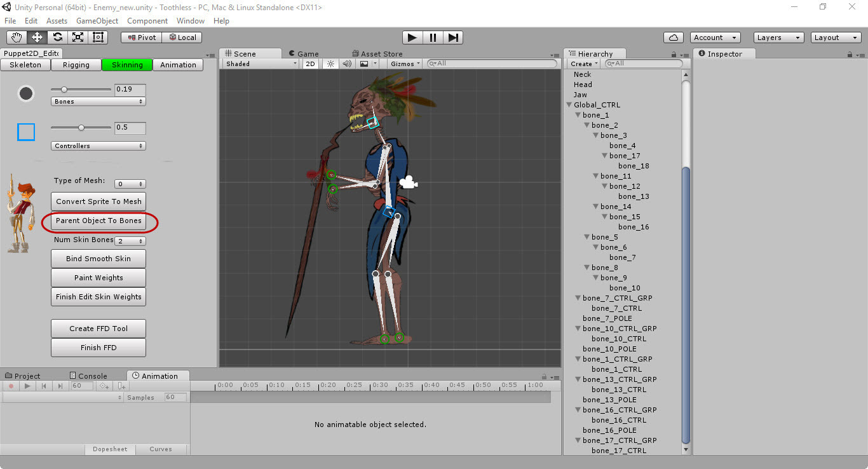
Task: Toggle 2D view mode in Scene
Action: point(310,64)
